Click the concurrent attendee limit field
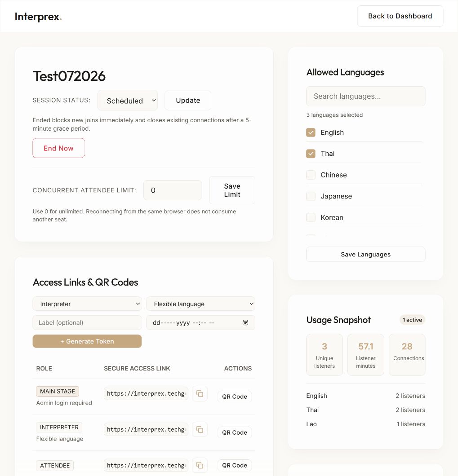 [x=173, y=190]
